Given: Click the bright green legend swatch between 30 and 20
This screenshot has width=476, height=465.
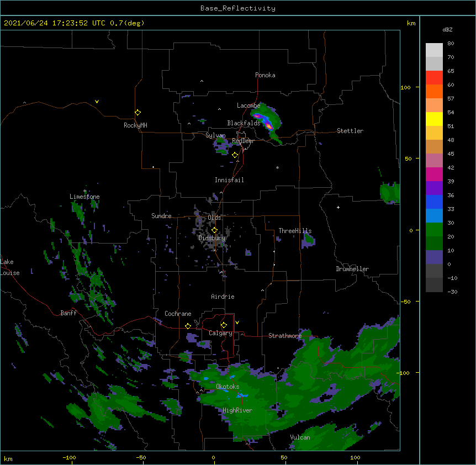Looking at the screenshot, I should pyautogui.click(x=434, y=230).
